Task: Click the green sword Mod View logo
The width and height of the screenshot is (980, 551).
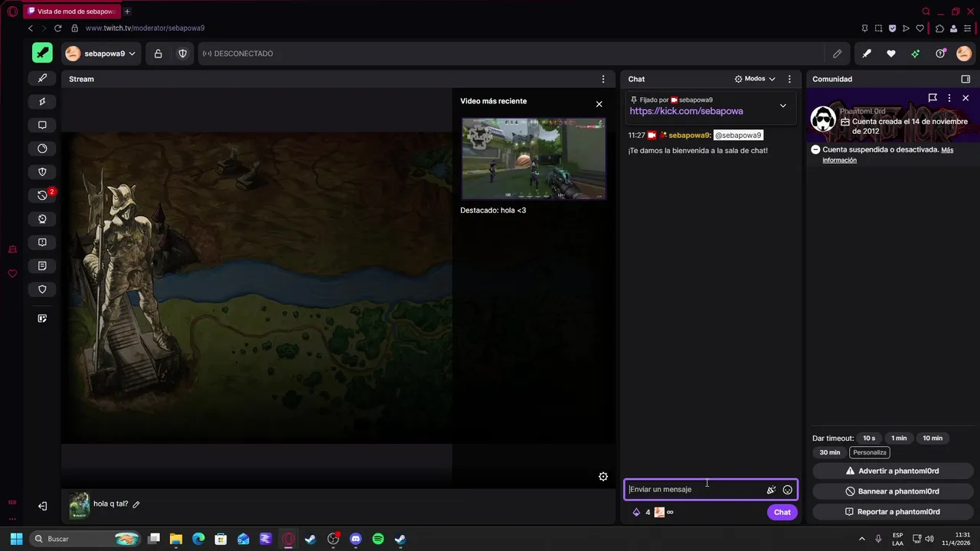Action: pos(42,54)
